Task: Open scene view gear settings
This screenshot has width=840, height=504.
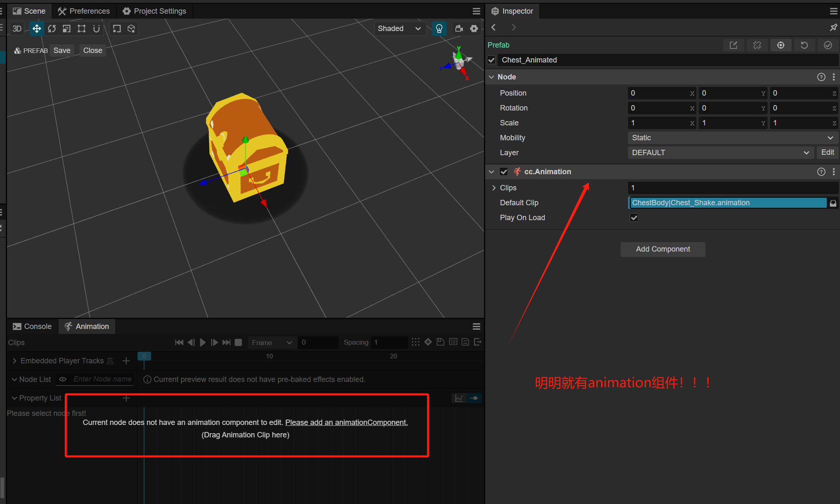Action: [474, 29]
